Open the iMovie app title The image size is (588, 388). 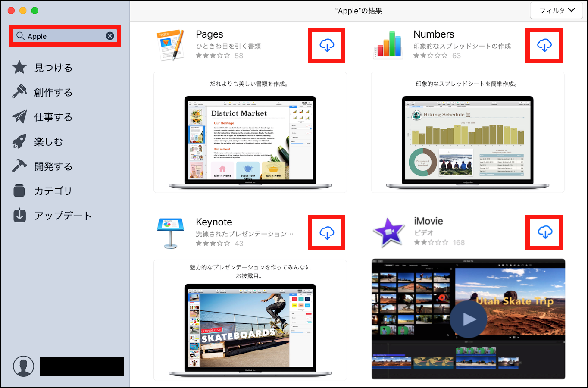click(428, 221)
